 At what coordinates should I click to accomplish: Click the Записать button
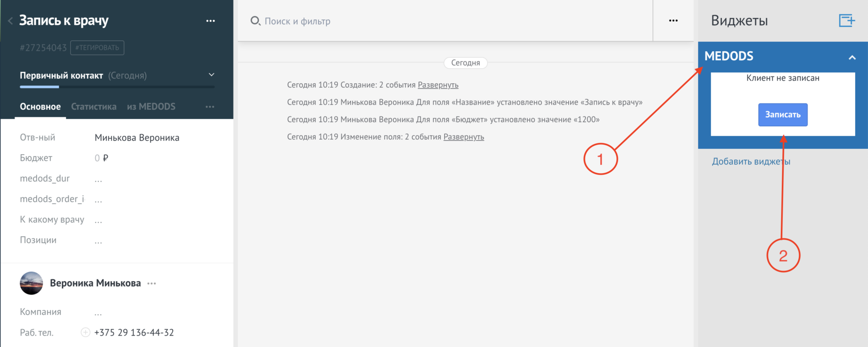783,115
